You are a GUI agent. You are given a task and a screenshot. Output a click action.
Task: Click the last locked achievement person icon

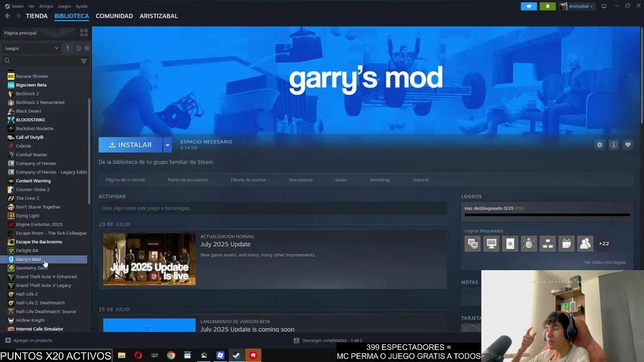pyautogui.click(x=585, y=244)
